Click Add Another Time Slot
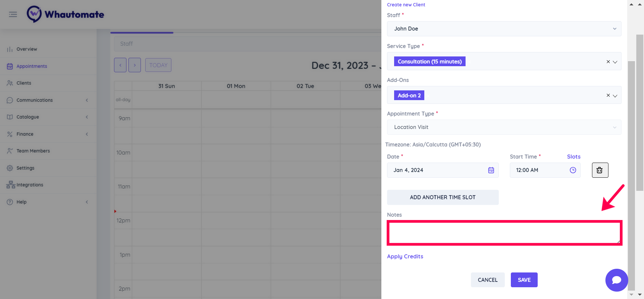The height and width of the screenshot is (299, 644). point(442,198)
